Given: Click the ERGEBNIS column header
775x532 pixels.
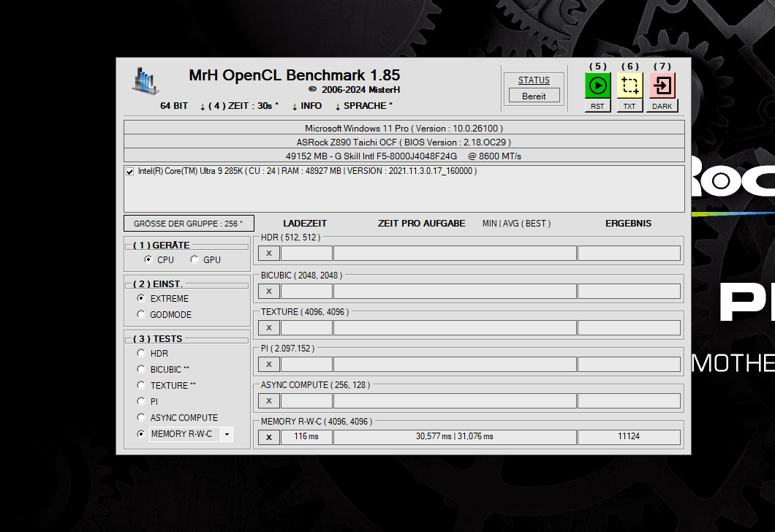Looking at the screenshot, I should click(628, 224).
